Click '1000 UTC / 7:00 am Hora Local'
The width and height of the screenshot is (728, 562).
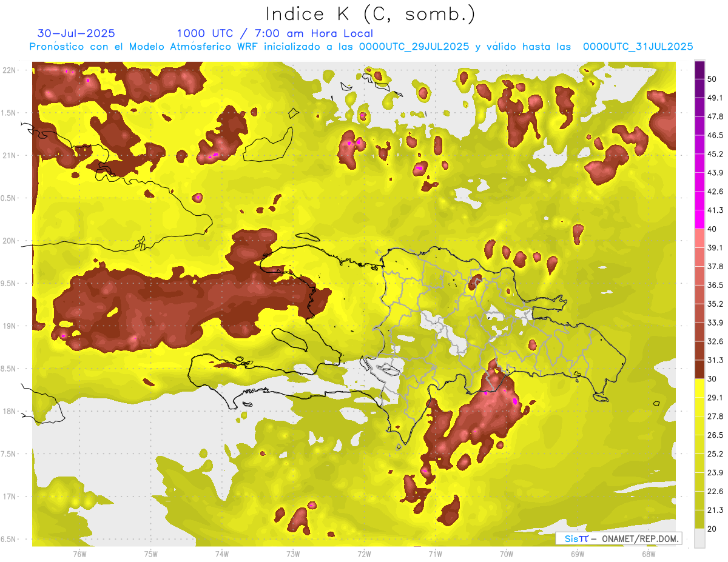(x=275, y=33)
